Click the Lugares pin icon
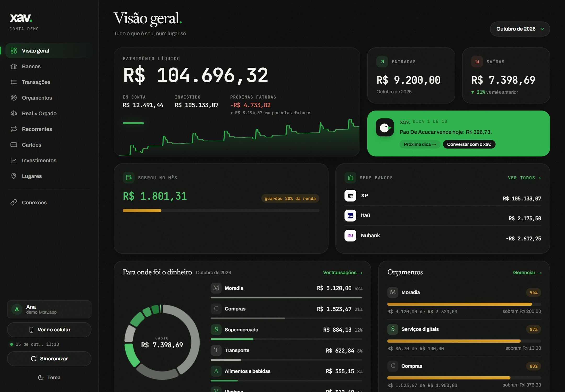 pyautogui.click(x=14, y=176)
